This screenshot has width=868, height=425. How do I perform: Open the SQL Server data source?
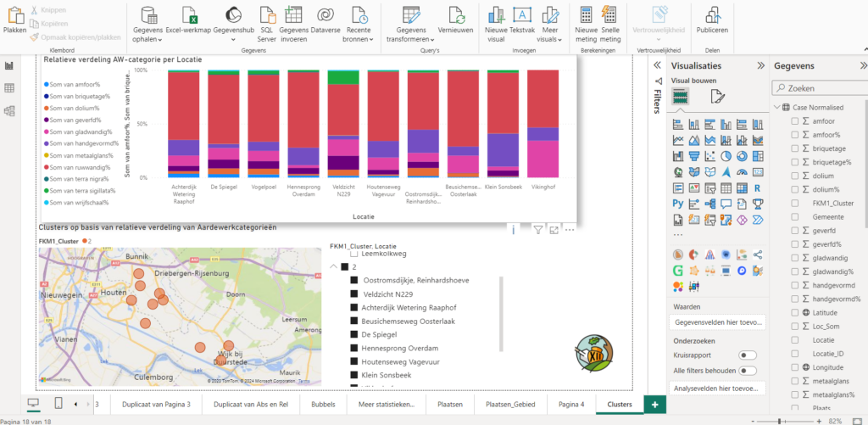coord(267,16)
